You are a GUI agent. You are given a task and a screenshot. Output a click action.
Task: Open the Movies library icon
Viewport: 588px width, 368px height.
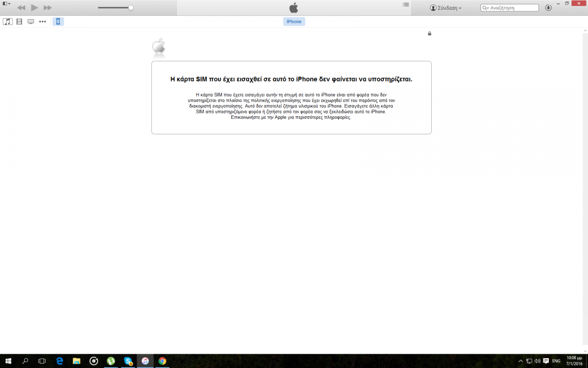[19, 22]
